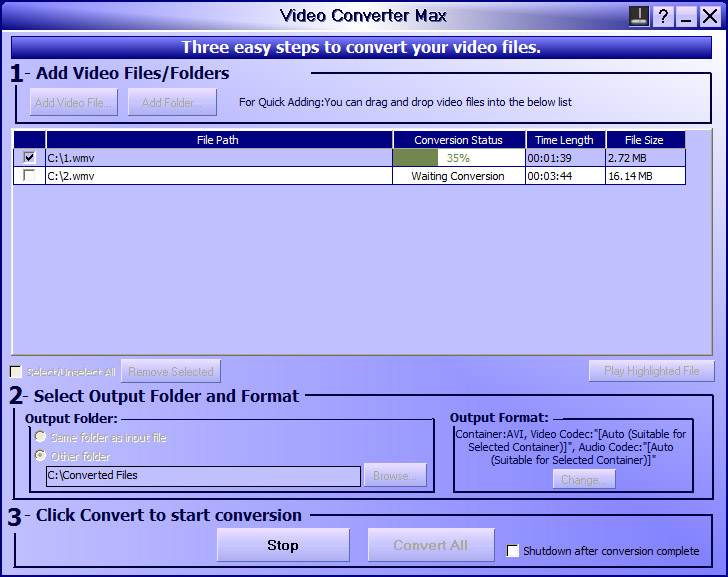Stop the running conversion
This screenshot has height=577, width=728.
283,545
